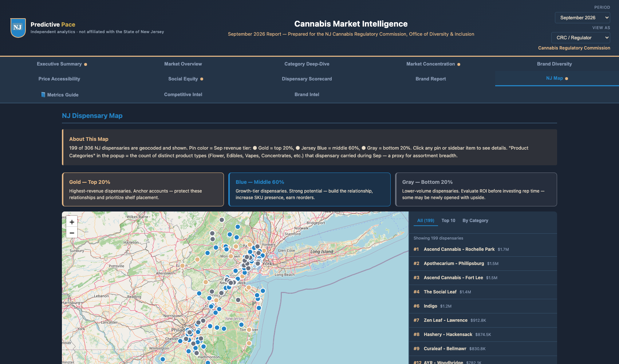Select Apothecarium - Phillipsburg in the list
This screenshot has width=619, height=364.
tap(483, 264)
